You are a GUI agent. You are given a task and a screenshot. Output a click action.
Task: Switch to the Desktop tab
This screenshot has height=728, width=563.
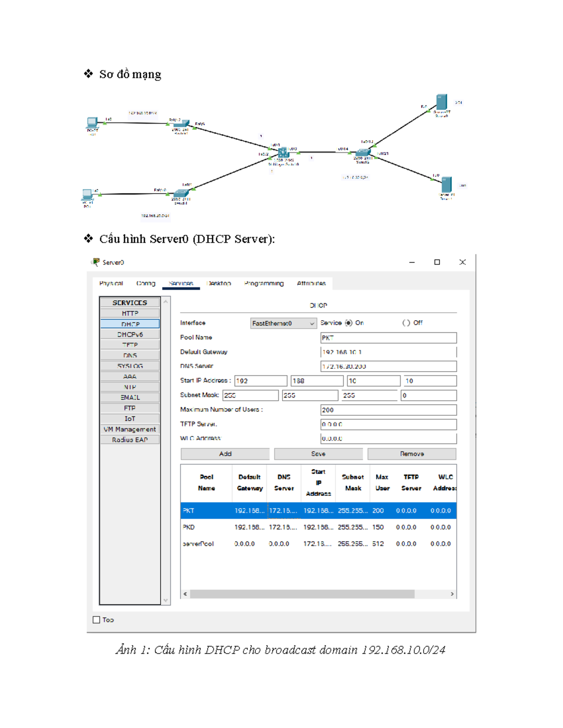[x=219, y=284]
